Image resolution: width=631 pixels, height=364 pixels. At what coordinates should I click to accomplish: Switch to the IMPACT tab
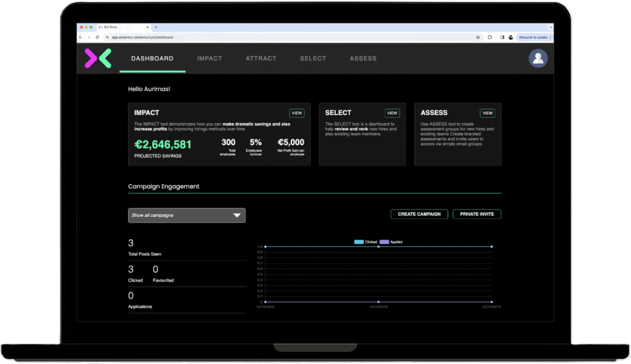click(x=210, y=59)
